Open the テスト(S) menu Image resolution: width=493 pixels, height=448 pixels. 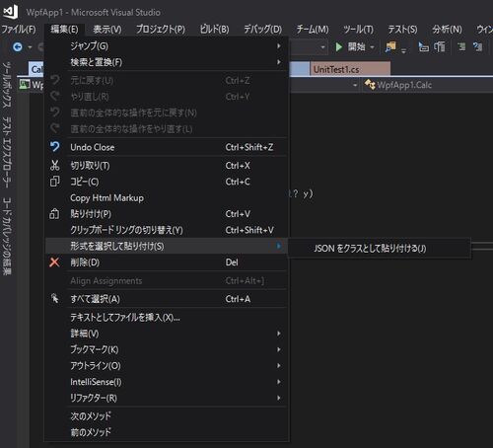pyautogui.click(x=402, y=30)
